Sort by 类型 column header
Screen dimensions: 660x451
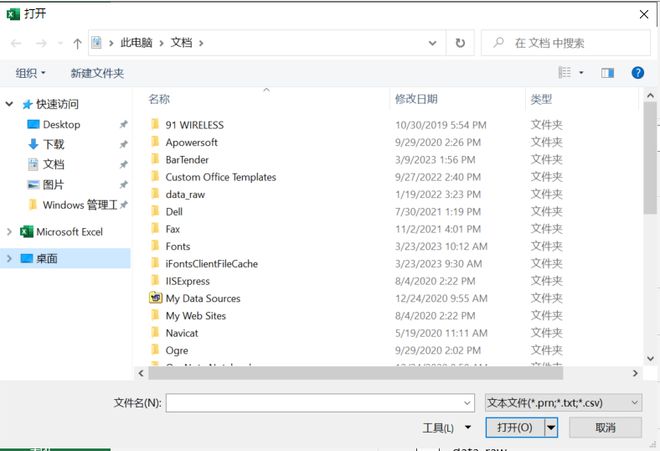click(541, 99)
